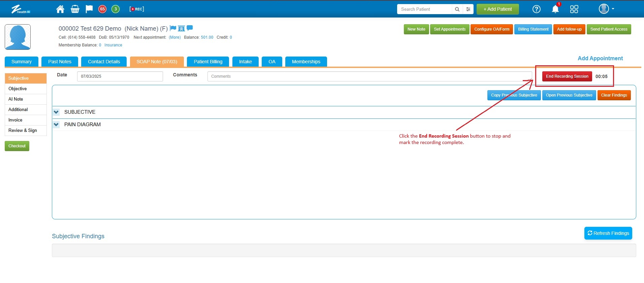Open the Insurance link
The image size is (644, 283).
coord(113,45)
